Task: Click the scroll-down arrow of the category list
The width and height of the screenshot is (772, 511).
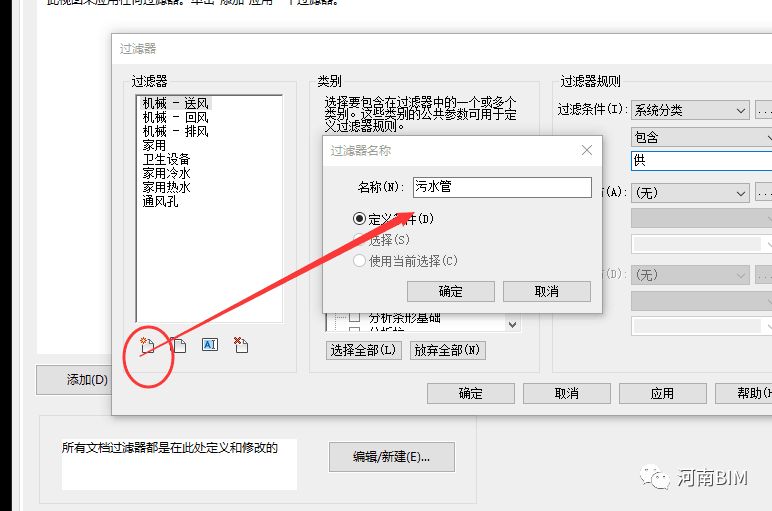Action: click(513, 324)
